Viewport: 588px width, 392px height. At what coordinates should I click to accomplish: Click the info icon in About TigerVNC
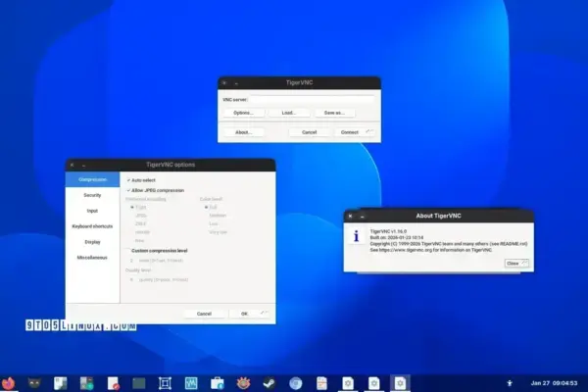(x=356, y=236)
